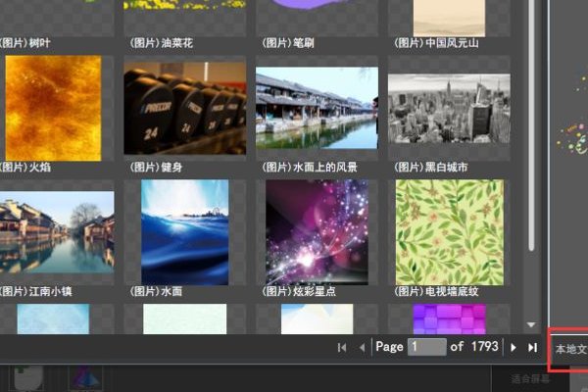The width and height of the screenshot is (588, 392).
Task: Click the label (图片)炫彩星点
Action: pos(299,291)
